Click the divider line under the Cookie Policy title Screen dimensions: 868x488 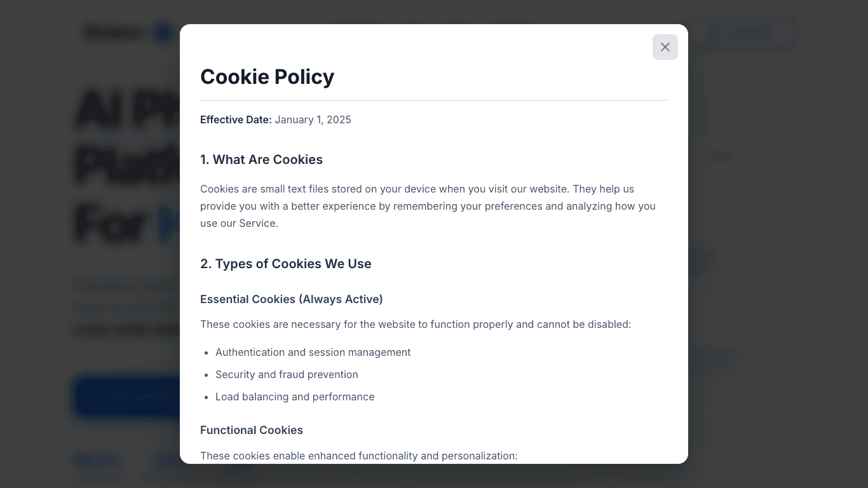(x=434, y=100)
